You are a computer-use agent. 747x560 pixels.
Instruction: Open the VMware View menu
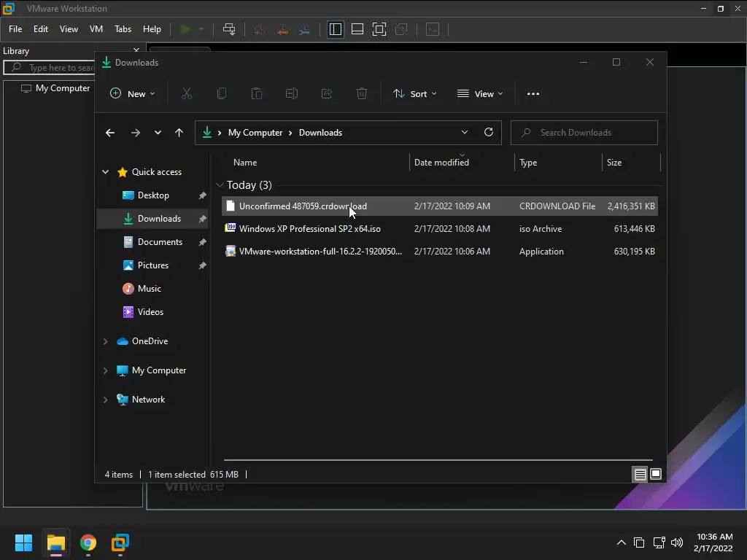coord(69,29)
